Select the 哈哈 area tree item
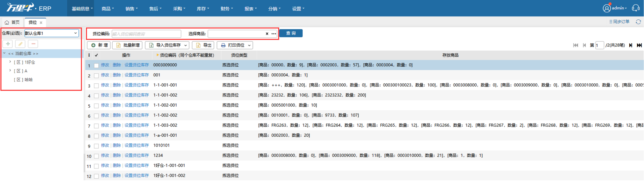This screenshot has width=644, height=181. click(x=23, y=80)
